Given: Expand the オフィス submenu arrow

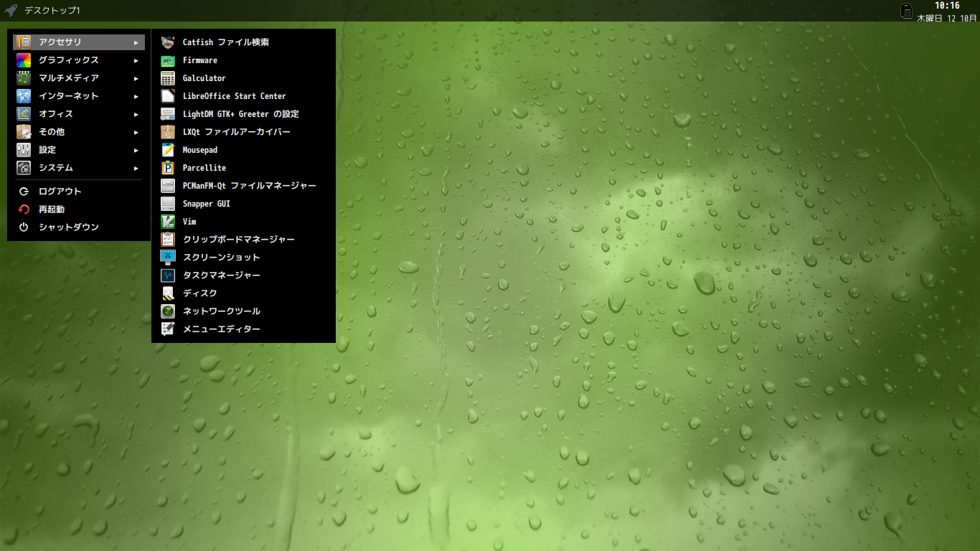Looking at the screenshot, I should (136, 114).
